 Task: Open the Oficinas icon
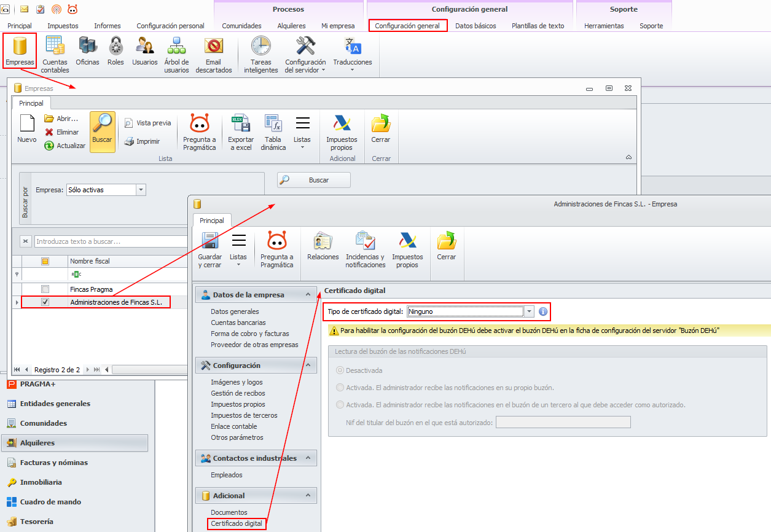click(87, 51)
